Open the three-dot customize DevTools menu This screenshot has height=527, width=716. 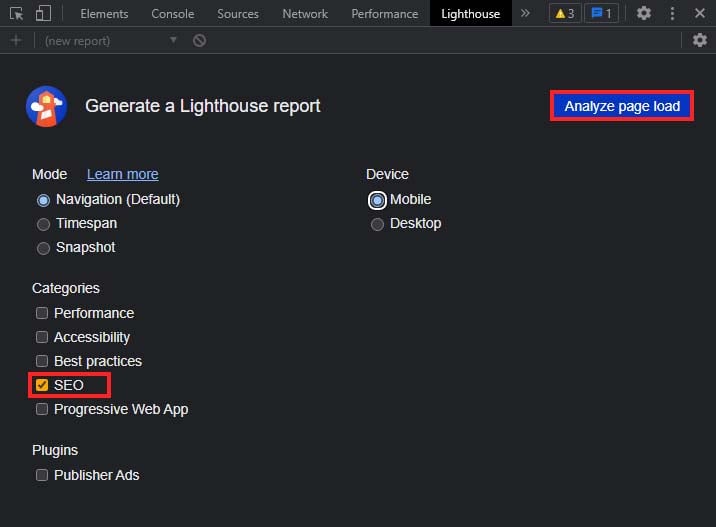point(672,13)
